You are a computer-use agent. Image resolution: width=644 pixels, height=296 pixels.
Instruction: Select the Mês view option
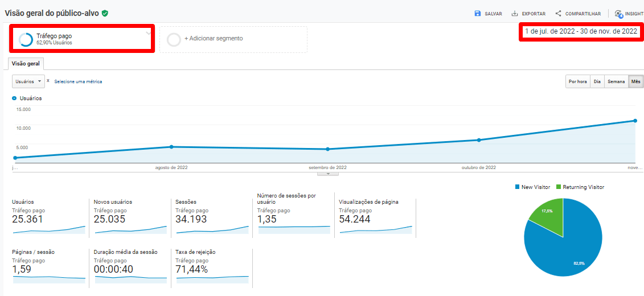pos(635,81)
